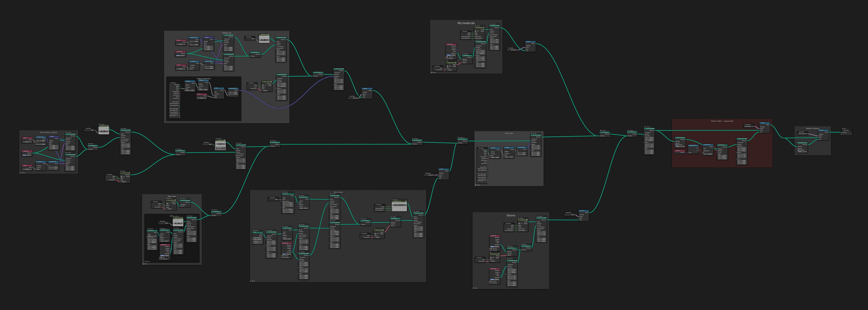Enable As Instance on Rückwände Object Info

[447, 59]
